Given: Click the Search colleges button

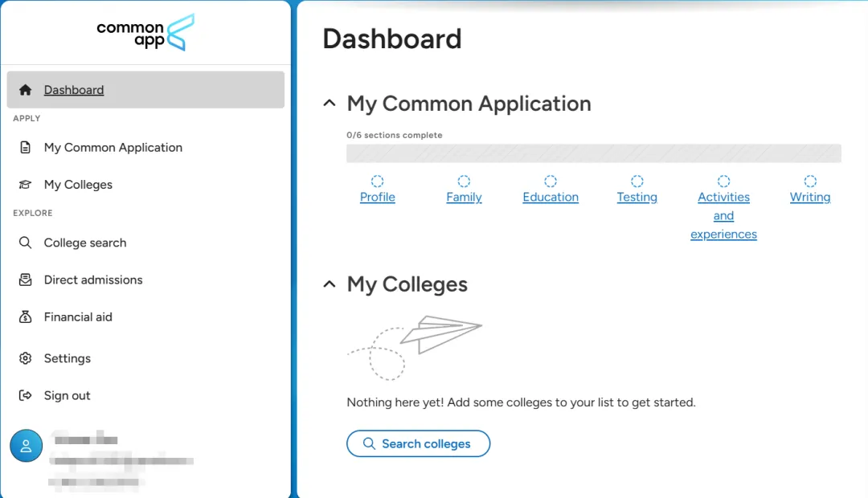Looking at the screenshot, I should click(x=419, y=443).
